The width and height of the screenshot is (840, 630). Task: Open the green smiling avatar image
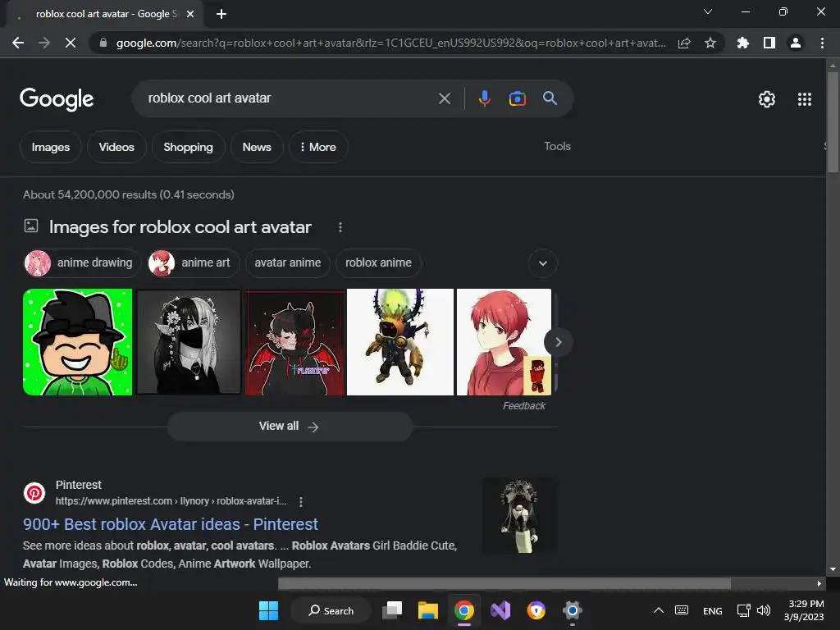pyautogui.click(x=78, y=342)
